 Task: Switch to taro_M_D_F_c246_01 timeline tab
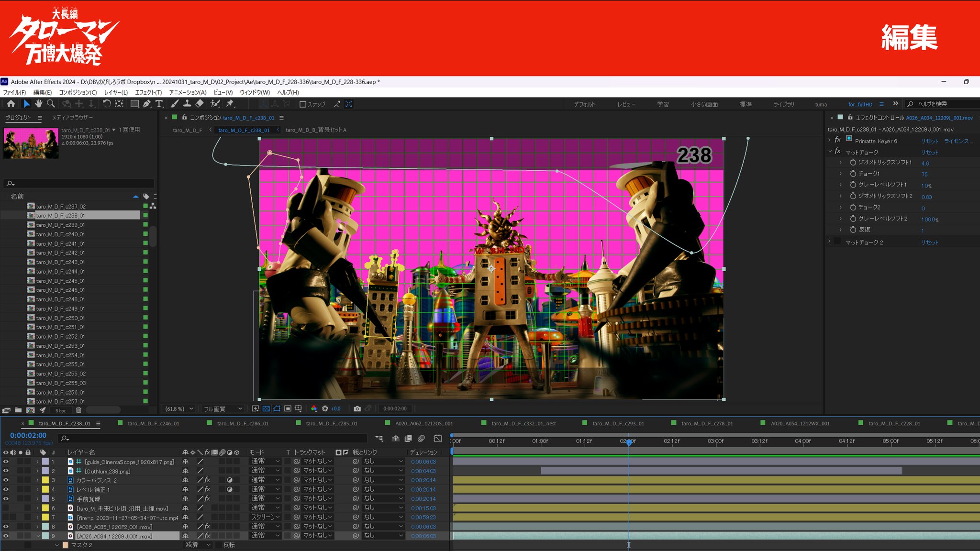click(153, 423)
